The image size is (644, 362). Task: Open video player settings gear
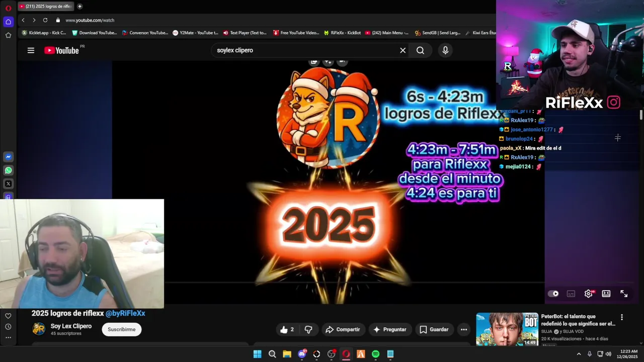pos(589,294)
